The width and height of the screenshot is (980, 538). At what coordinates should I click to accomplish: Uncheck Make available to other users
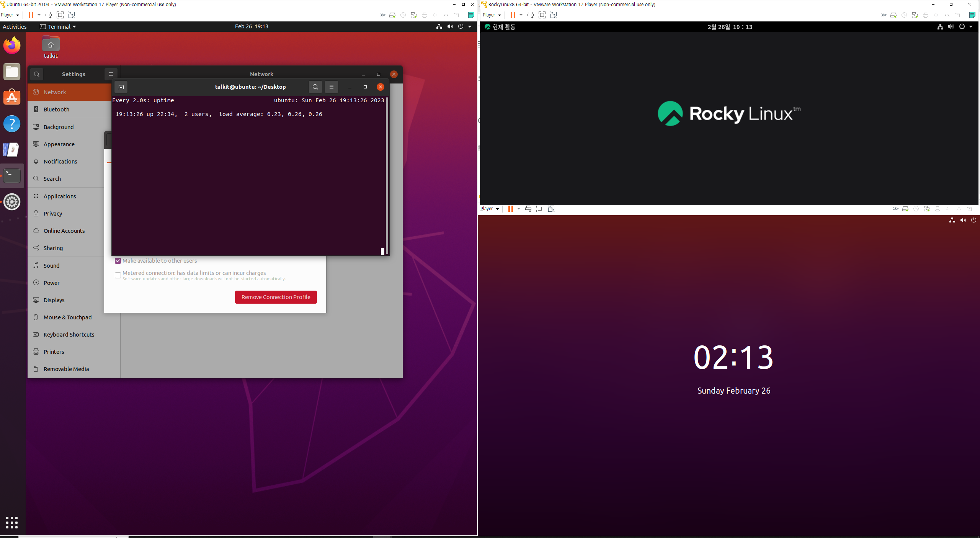tap(118, 261)
